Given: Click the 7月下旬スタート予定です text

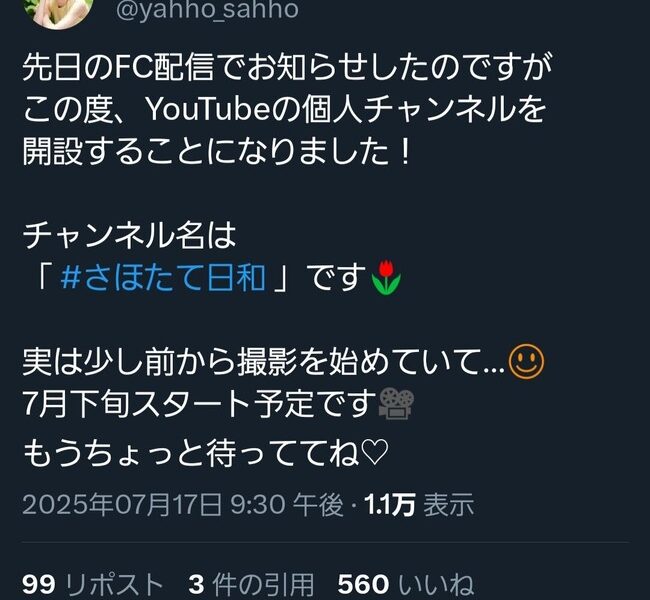Looking at the screenshot, I should pyautogui.click(x=200, y=404).
